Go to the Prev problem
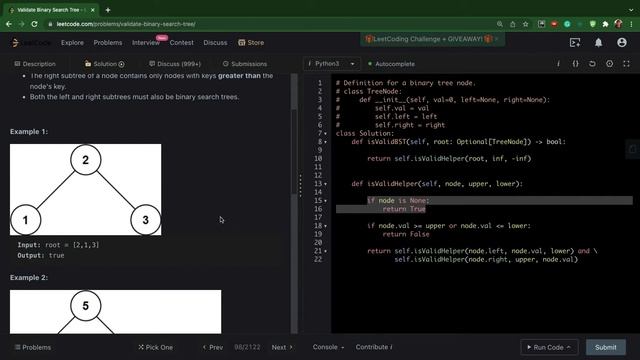This screenshot has height=360, width=640. (213, 347)
